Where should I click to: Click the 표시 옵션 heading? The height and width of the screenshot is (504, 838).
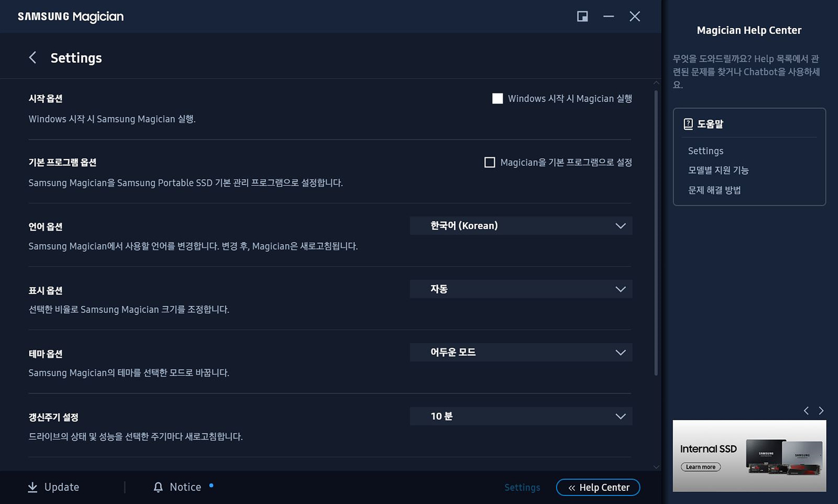[x=46, y=290]
